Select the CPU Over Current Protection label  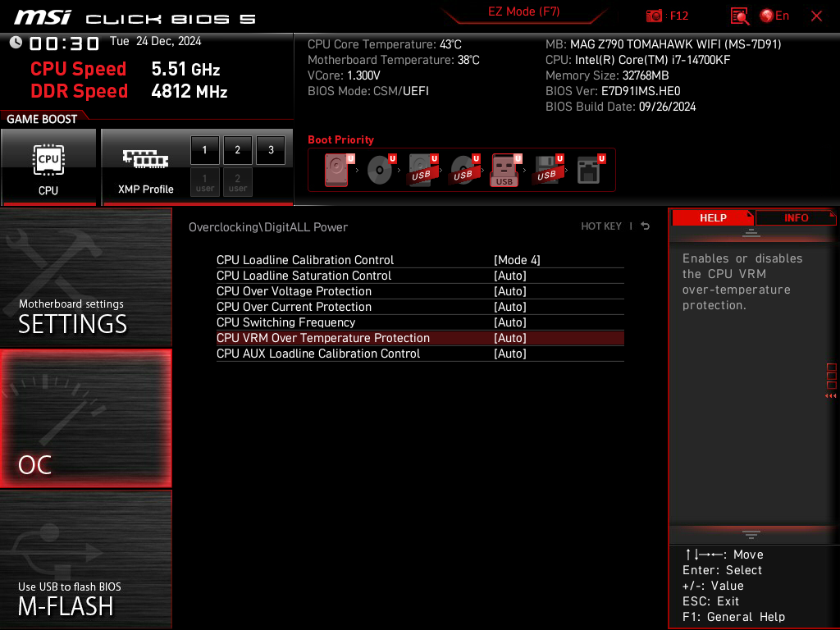294,307
